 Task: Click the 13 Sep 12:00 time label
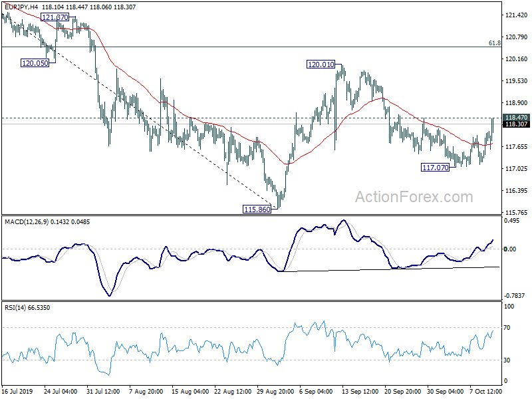tap(360, 391)
